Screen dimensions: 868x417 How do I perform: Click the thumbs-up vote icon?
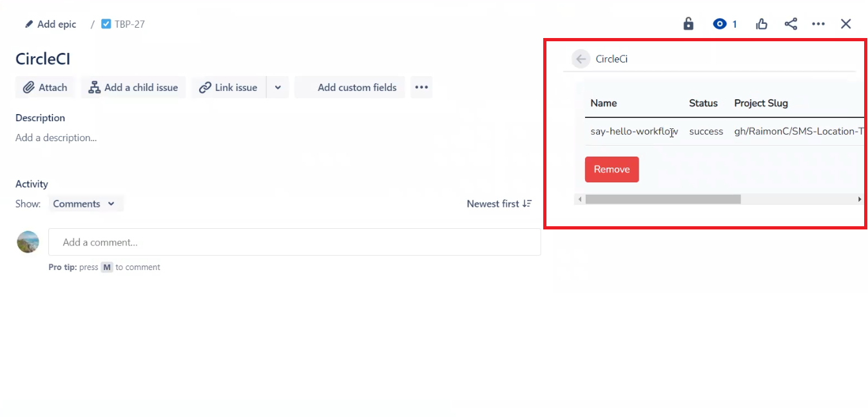[x=762, y=24]
